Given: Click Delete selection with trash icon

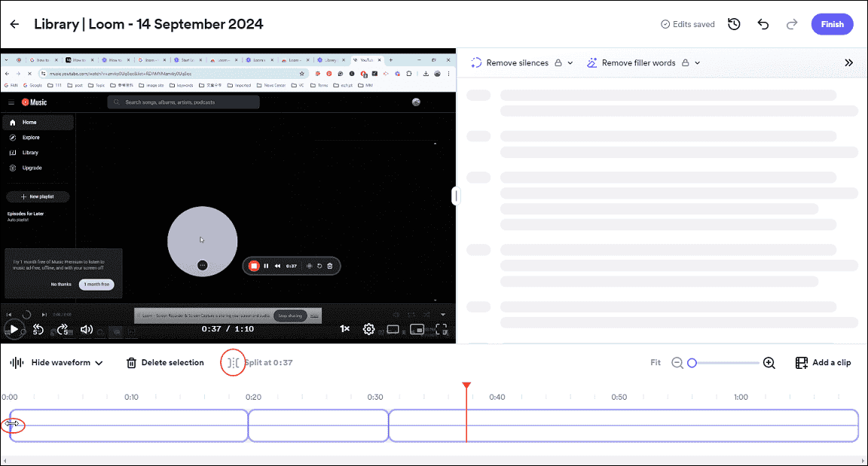Looking at the screenshot, I should coord(165,363).
